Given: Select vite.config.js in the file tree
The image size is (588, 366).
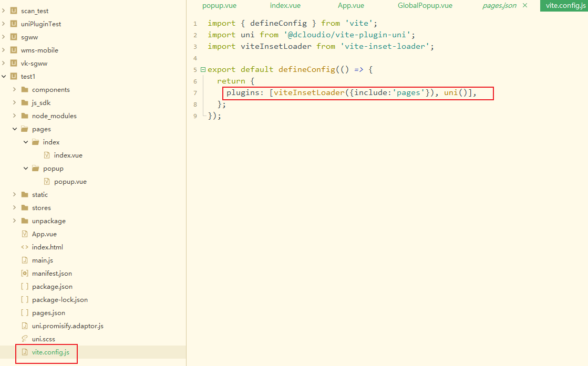Looking at the screenshot, I should coord(50,352).
